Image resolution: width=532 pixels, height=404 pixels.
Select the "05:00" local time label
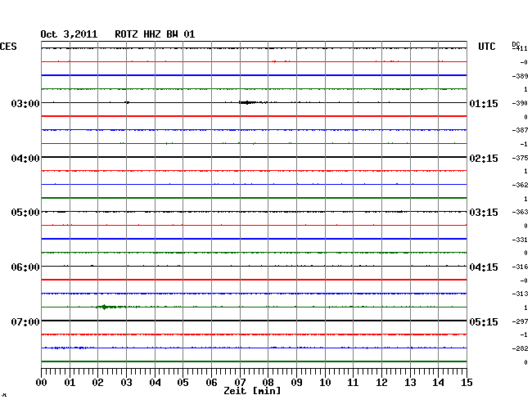[x=25, y=213]
